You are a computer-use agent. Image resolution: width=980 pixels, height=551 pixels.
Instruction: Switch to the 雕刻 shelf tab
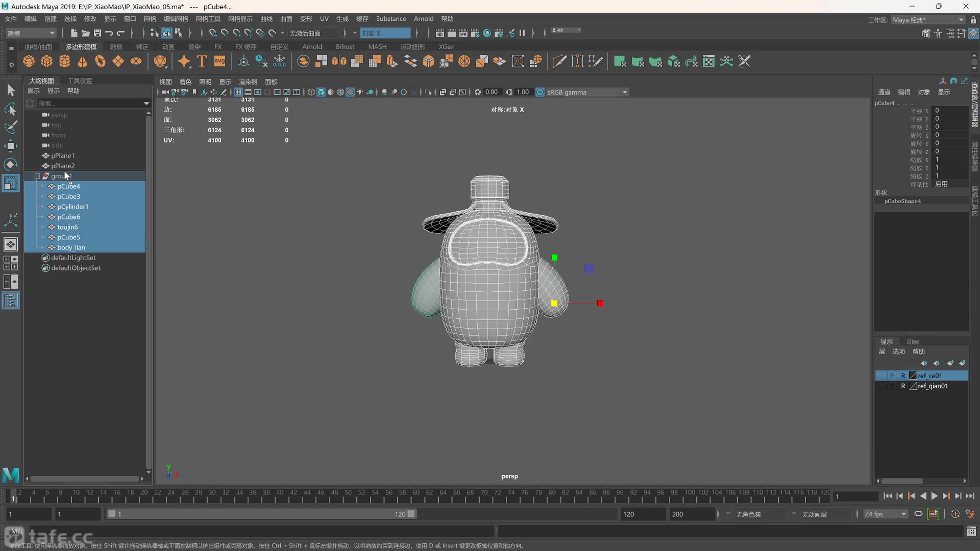click(116, 47)
